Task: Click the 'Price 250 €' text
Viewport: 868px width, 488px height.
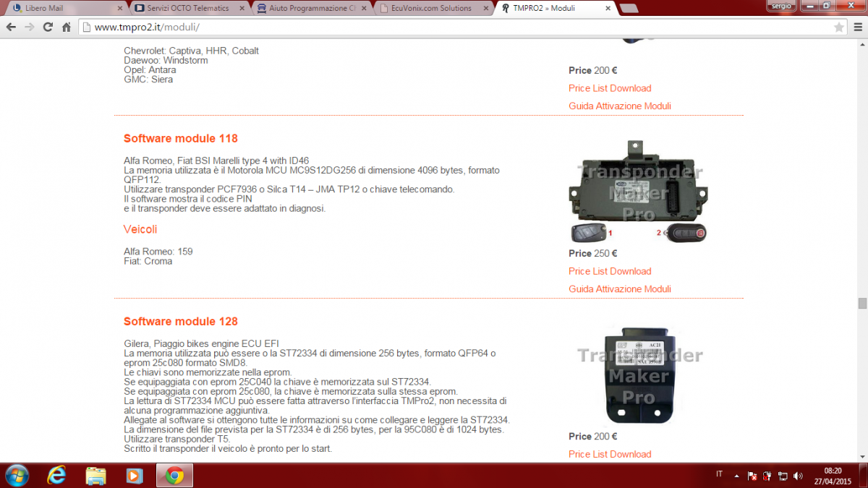Action: tap(593, 254)
